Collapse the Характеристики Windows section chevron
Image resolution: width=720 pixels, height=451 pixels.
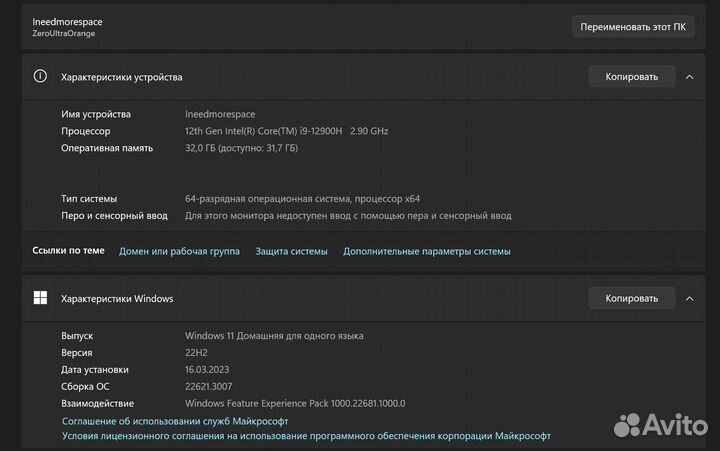point(689,299)
